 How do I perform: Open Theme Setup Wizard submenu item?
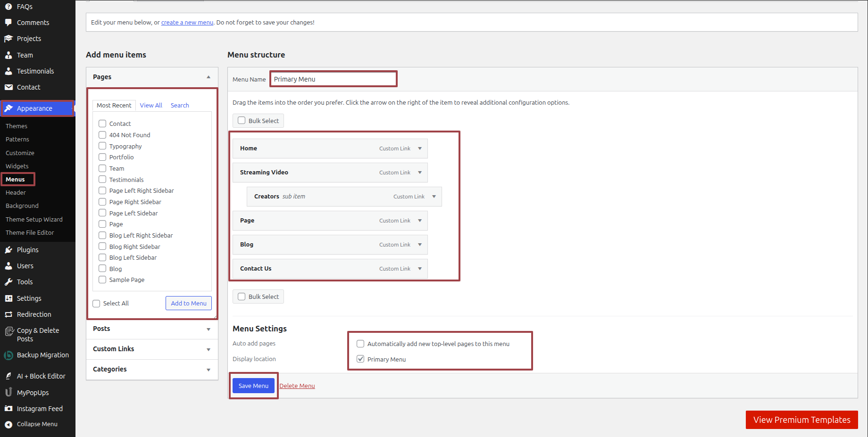34,220
